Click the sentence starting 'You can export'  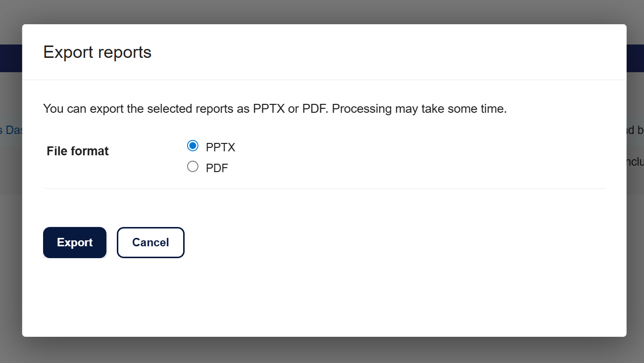coord(186,109)
